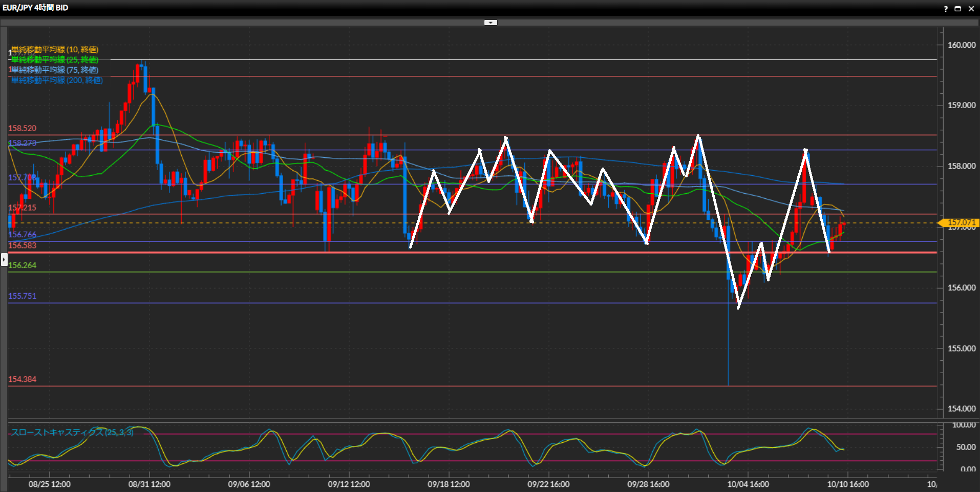Viewport: 980px width, 492px height.
Task: Expand the top toolbar dropdown arrow
Action: coord(491,23)
